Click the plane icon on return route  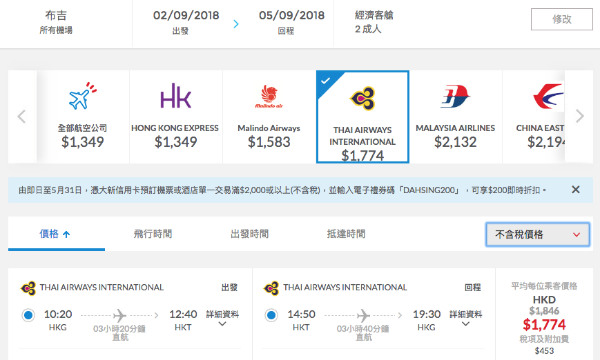click(x=363, y=316)
